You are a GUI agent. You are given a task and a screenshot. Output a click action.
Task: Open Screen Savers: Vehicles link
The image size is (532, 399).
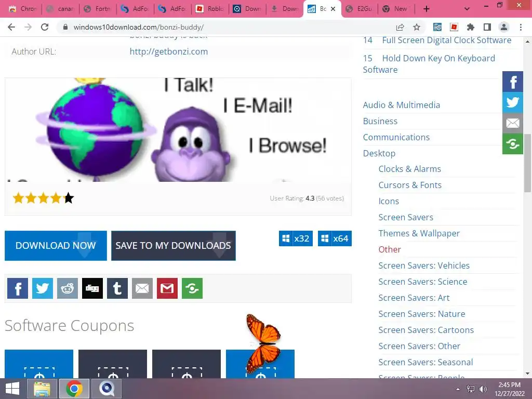pyautogui.click(x=424, y=265)
